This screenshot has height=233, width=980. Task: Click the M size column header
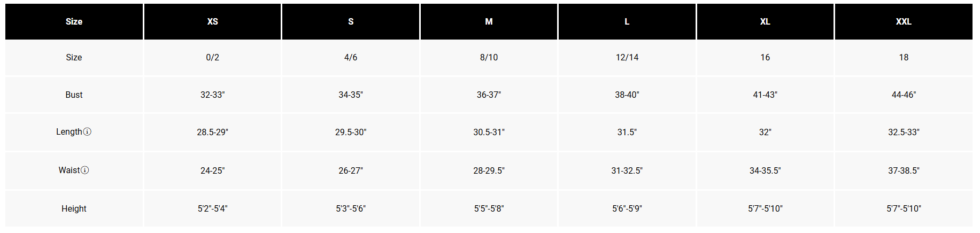coord(489,21)
